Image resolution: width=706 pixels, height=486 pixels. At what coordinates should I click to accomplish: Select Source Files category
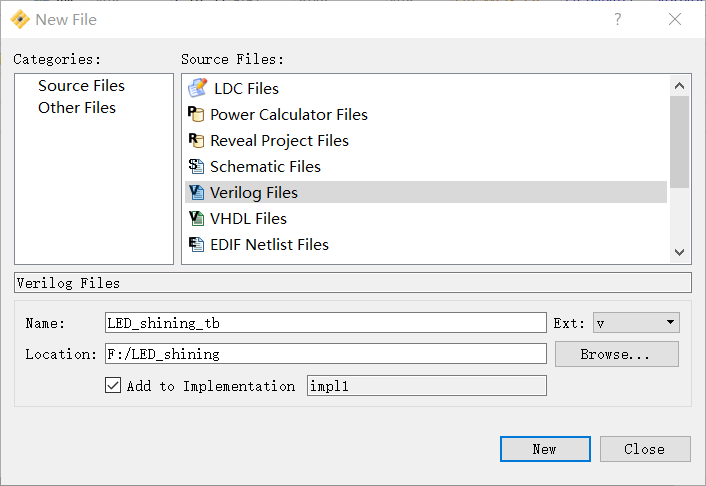81,86
